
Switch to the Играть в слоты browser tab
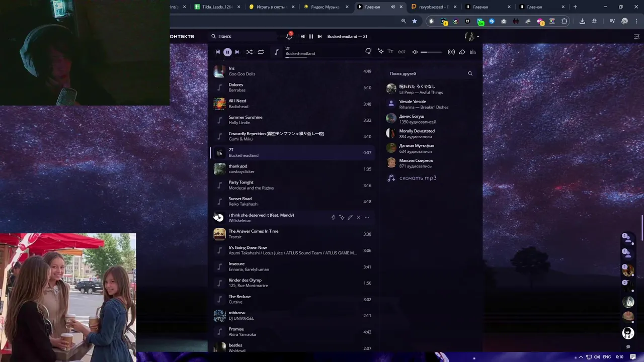click(271, 7)
